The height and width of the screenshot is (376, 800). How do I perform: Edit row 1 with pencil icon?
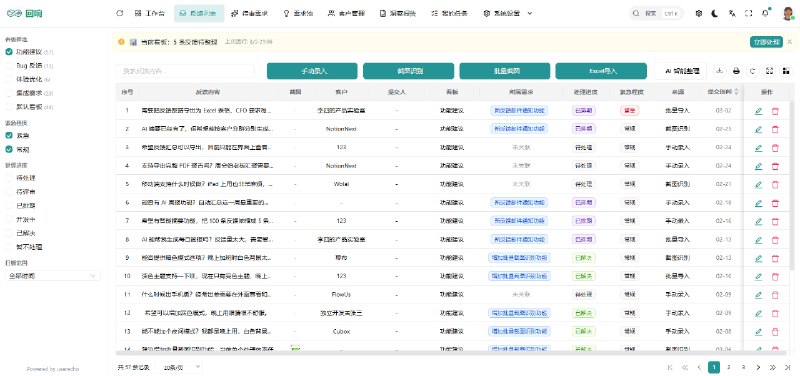758,111
